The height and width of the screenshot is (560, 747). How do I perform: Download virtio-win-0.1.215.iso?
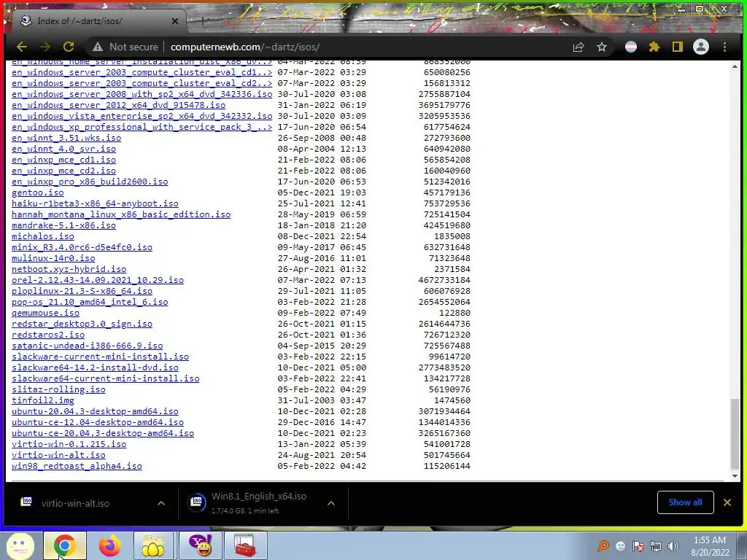69,444
